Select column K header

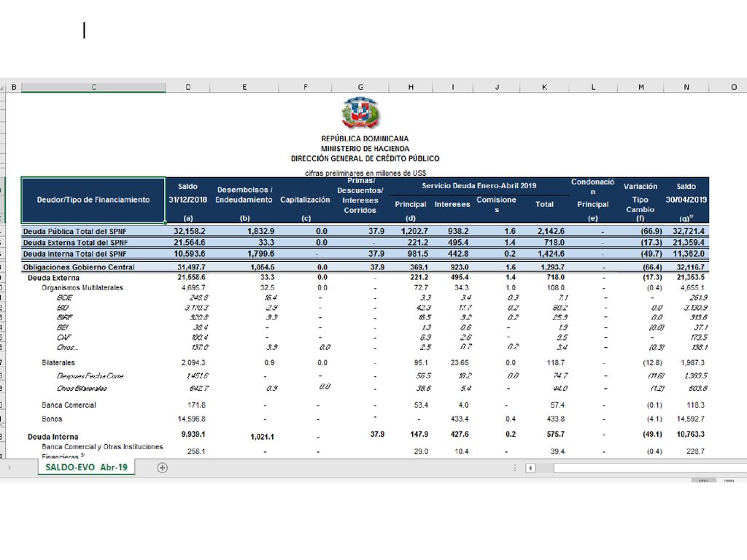point(544,87)
